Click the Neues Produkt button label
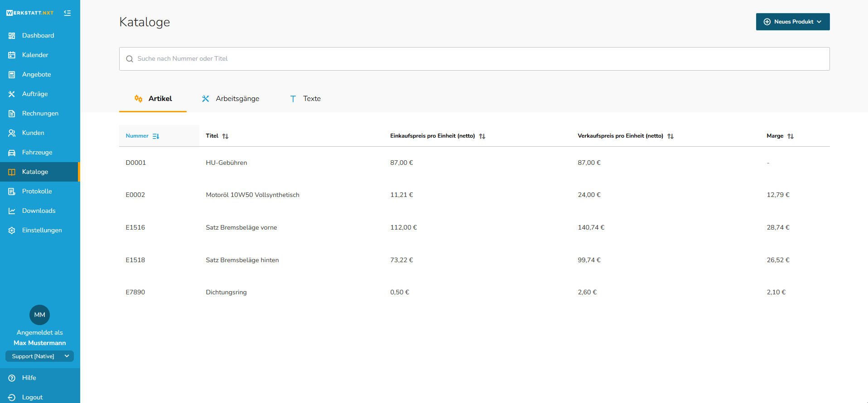Viewport: 868px width, 403px height. [x=794, y=22]
